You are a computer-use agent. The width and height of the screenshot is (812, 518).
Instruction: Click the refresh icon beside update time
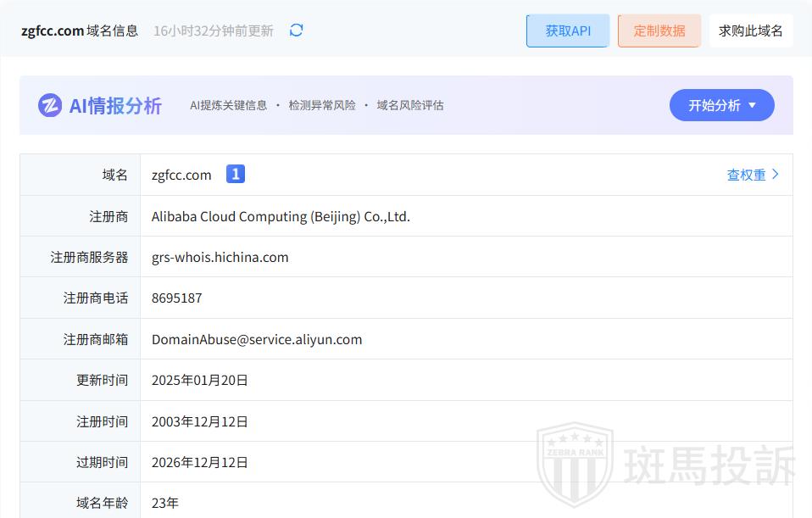[x=296, y=31]
